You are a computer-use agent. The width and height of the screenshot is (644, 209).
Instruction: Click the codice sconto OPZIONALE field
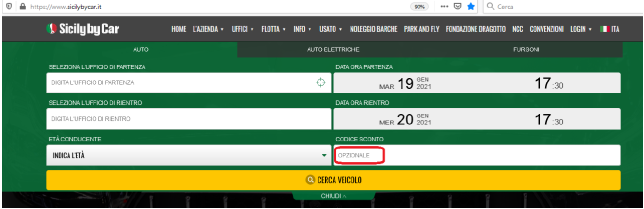pos(477,155)
